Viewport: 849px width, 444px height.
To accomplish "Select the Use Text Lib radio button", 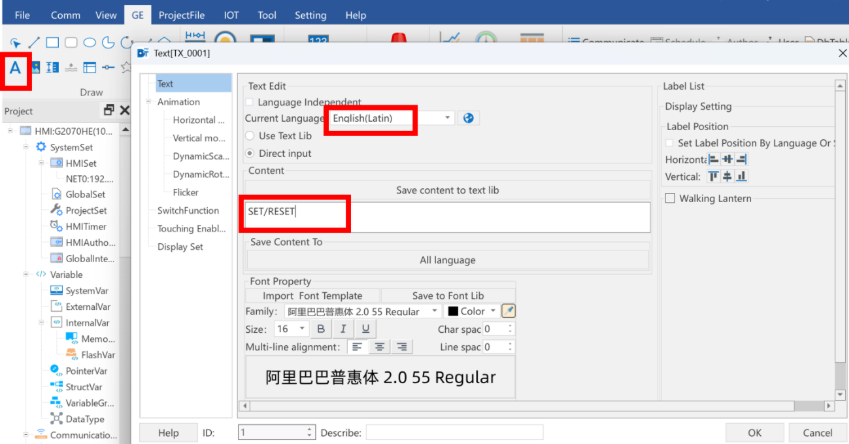I will pos(250,135).
